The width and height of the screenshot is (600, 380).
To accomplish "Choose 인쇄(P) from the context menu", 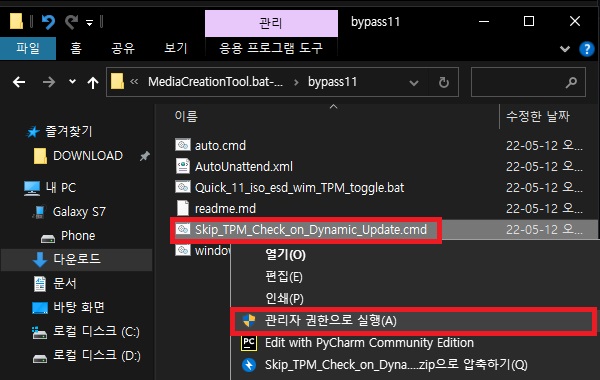I will (284, 298).
